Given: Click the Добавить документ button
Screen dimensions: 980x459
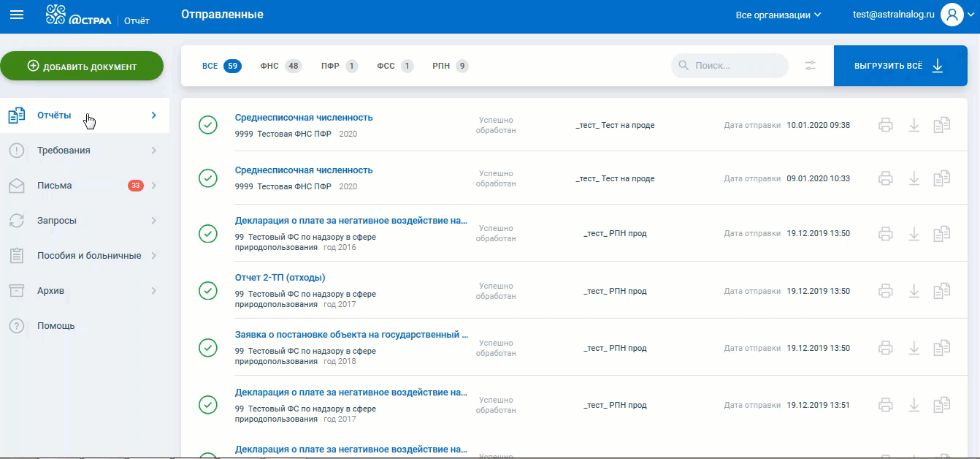Looking at the screenshot, I should click(x=82, y=66).
